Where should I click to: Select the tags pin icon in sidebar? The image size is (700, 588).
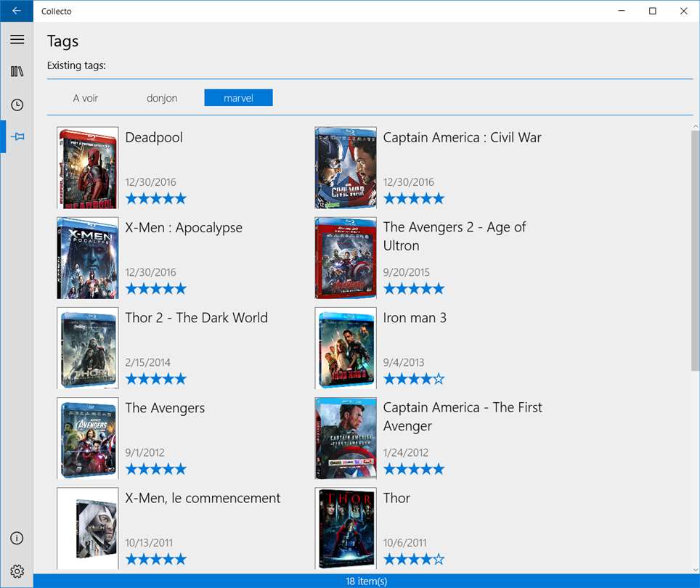click(x=17, y=136)
